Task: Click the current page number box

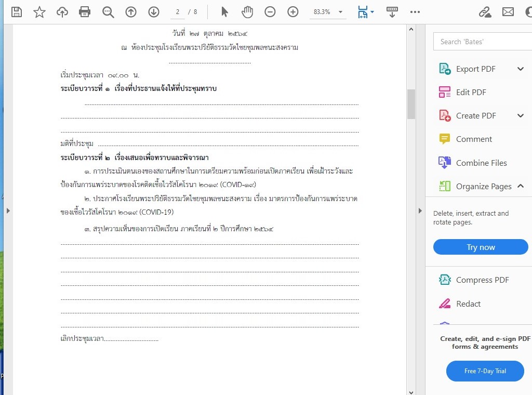Action: pyautogui.click(x=178, y=12)
